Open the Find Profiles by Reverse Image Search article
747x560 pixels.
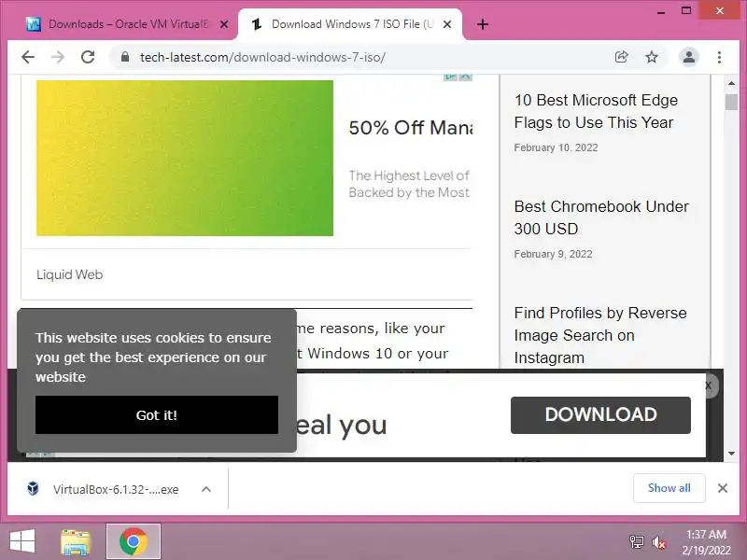tap(600, 335)
